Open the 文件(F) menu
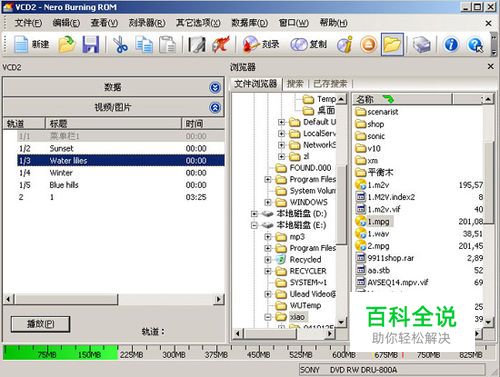 [28, 23]
